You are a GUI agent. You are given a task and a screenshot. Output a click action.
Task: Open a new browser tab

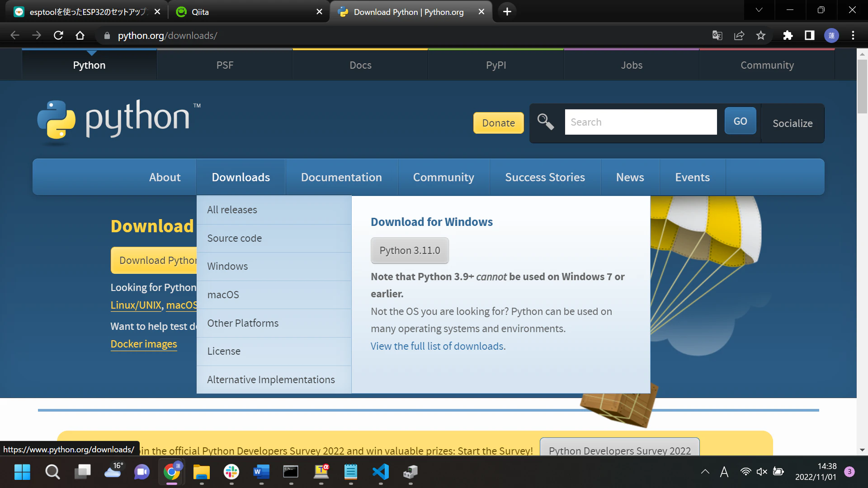[507, 12]
